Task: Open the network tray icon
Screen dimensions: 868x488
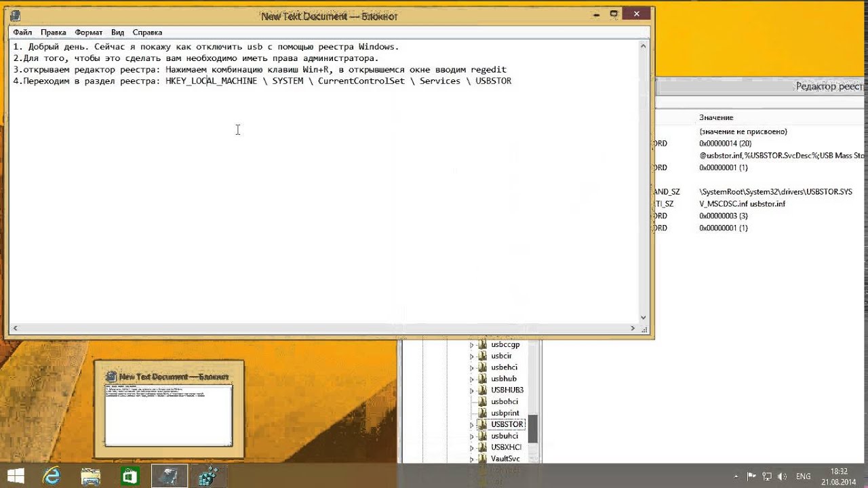Action: (767, 476)
